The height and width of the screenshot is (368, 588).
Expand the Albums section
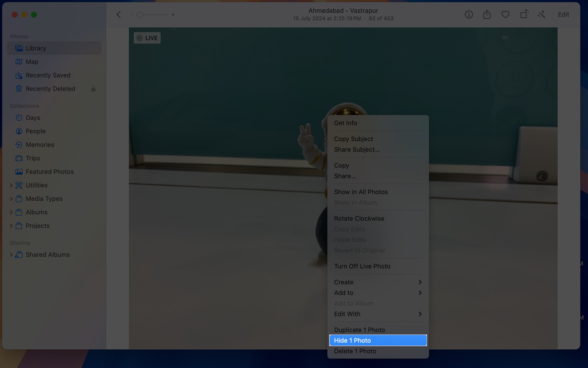[x=11, y=212]
